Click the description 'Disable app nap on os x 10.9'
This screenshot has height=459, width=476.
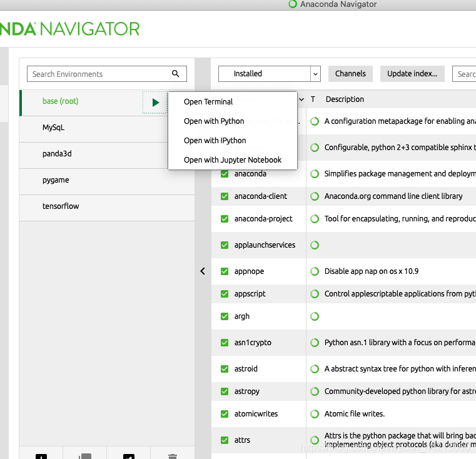(x=372, y=271)
